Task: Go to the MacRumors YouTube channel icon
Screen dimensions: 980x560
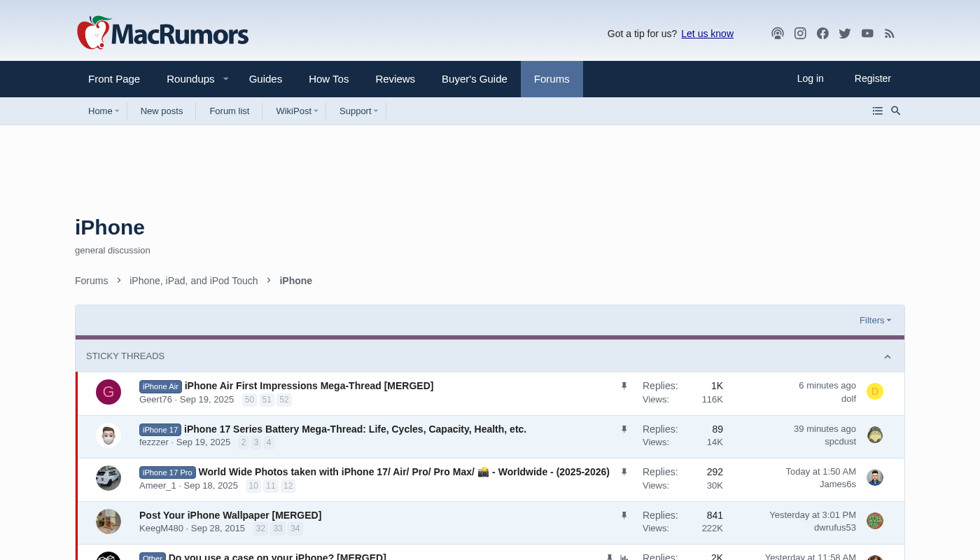Action: point(867,34)
